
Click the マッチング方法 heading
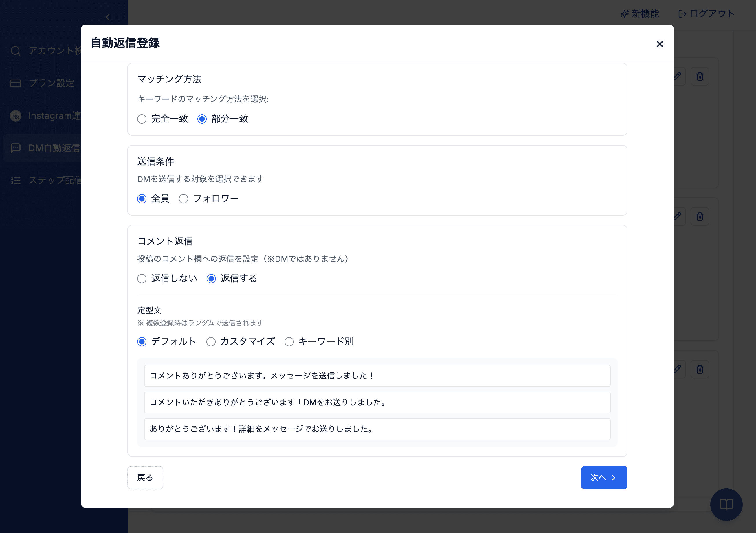[x=169, y=79]
